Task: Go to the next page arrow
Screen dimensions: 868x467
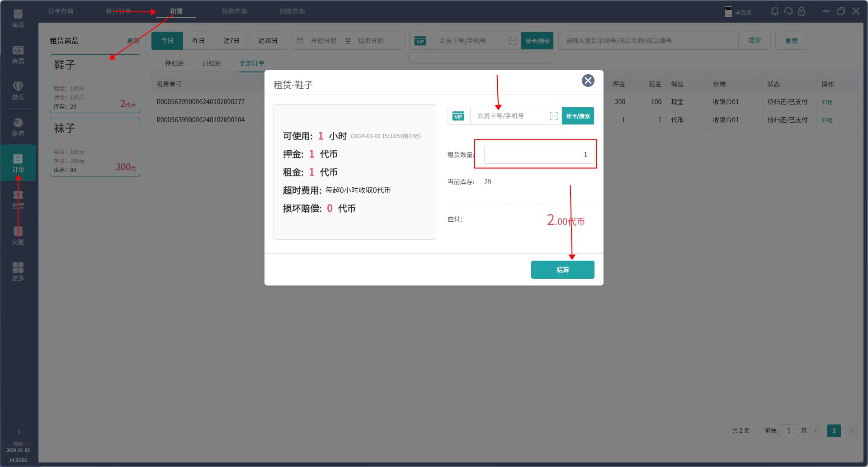Action: pyautogui.click(x=852, y=431)
